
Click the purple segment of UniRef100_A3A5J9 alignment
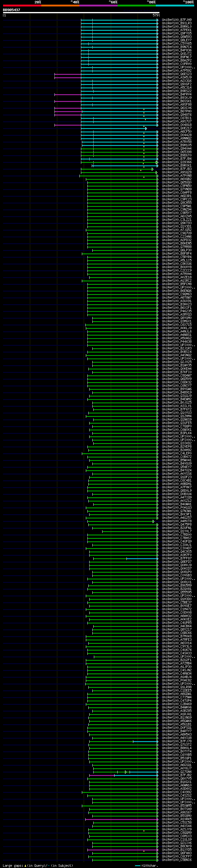(68, 78)
